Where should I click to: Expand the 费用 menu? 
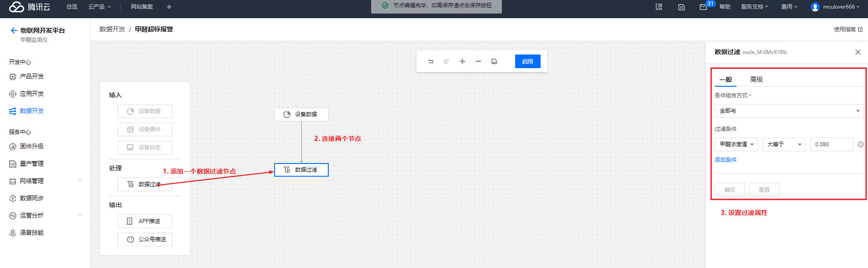coord(789,7)
